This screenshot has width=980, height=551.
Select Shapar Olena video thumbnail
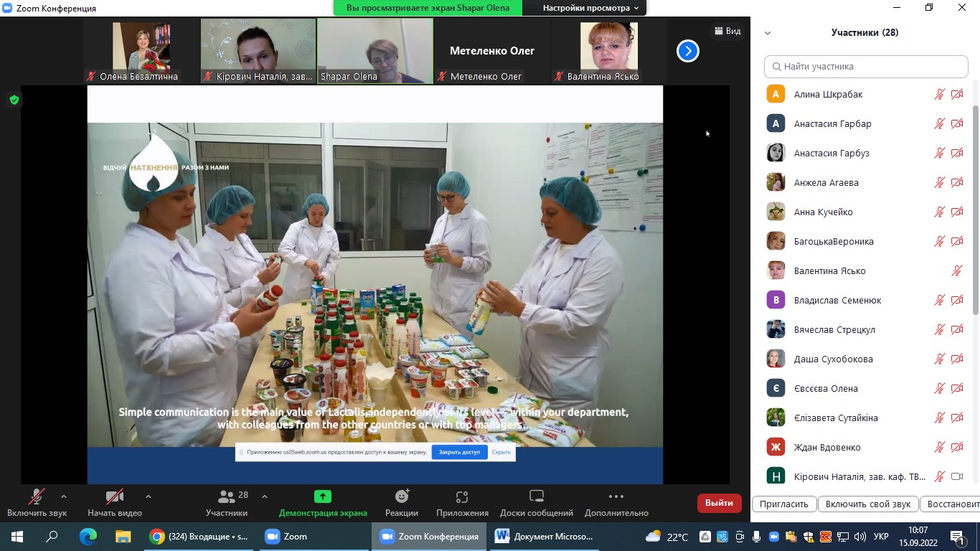pyautogui.click(x=375, y=51)
